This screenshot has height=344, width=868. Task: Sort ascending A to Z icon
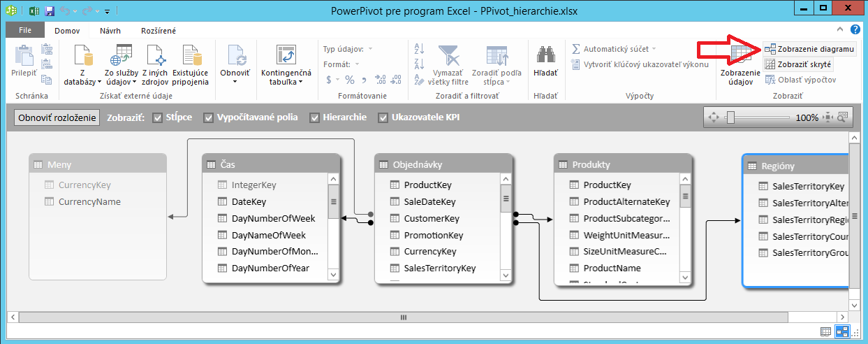click(420, 49)
